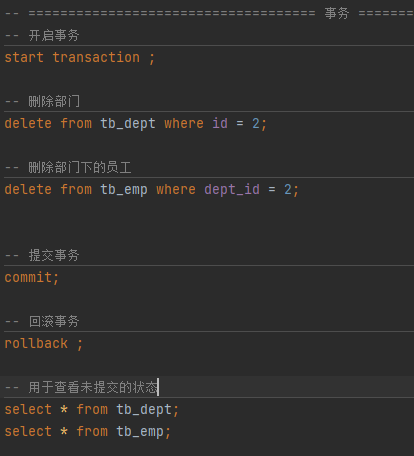Click the 'start transaction ;' statement
Image resolution: width=414 pixels, height=456 pixels.
pyautogui.click(x=80, y=57)
